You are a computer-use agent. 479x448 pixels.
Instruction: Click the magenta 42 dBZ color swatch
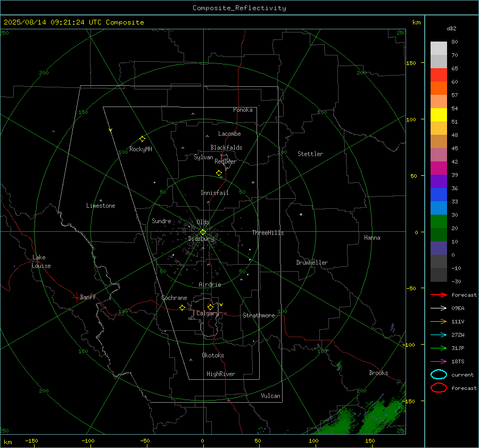(x=439, y=168)
